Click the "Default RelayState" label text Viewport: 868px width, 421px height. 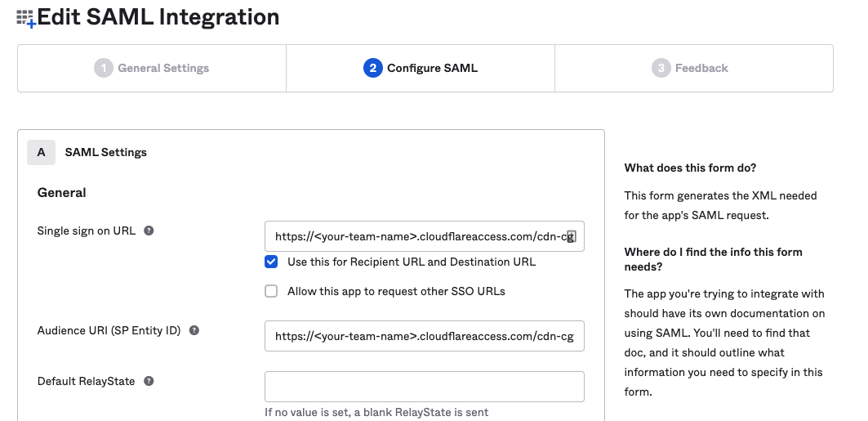[x=86, y=382]
